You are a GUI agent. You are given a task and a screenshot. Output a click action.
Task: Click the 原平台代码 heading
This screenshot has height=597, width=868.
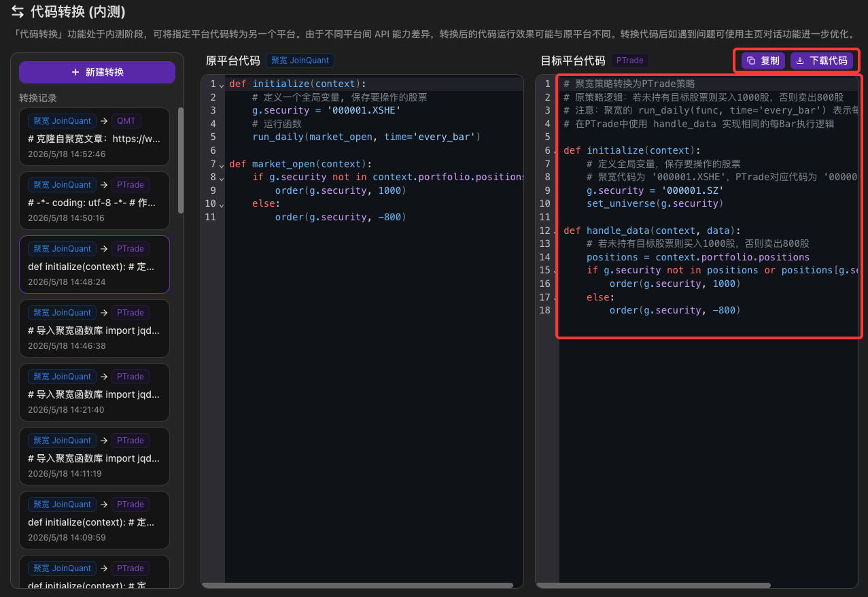coord(233,61)
